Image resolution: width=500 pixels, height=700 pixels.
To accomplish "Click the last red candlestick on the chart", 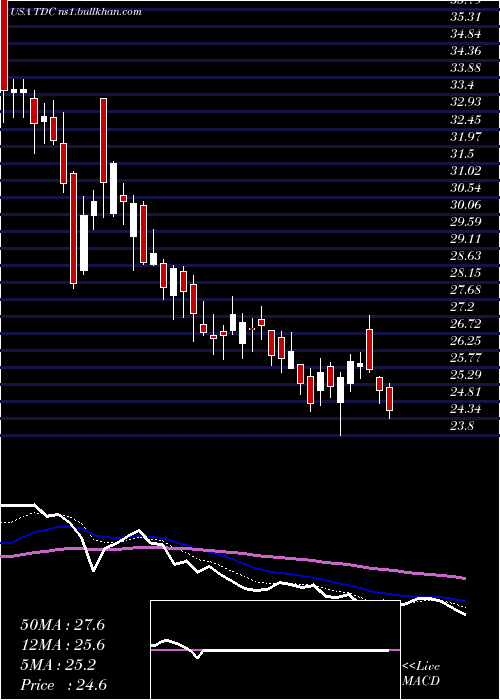I will 389,399.
